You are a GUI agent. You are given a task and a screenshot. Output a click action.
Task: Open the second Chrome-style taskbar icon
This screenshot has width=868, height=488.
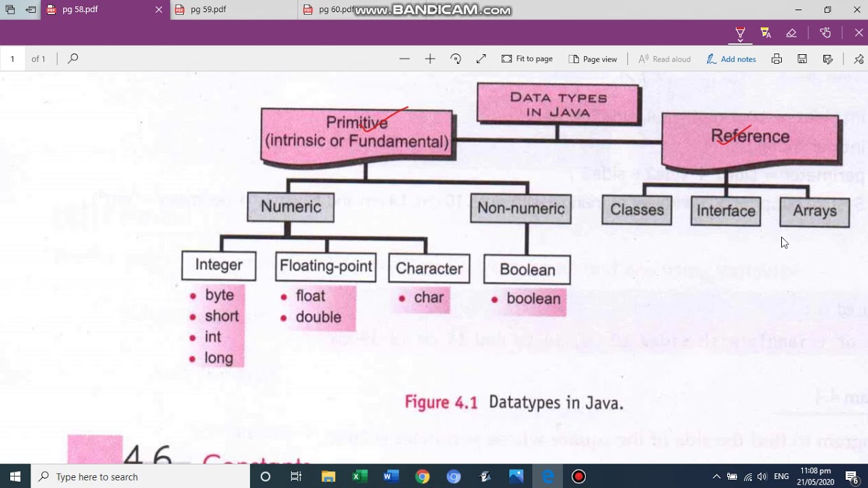click(454, 476)
